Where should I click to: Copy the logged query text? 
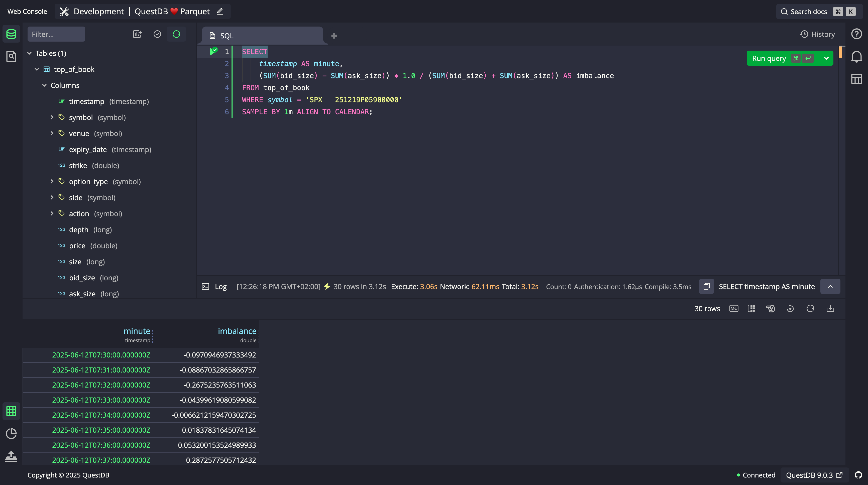[x=706, y=286]
